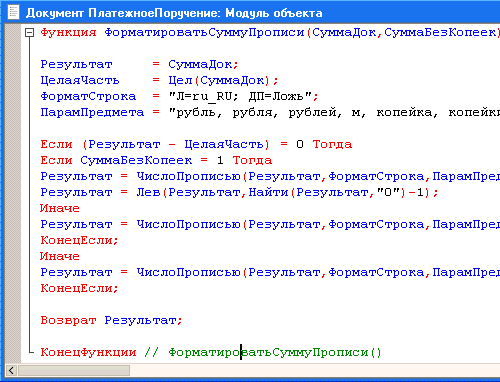Click the function name ФорматироватьСуммуПрописи in declaration
500x382 pixels.
click(205, 33)
